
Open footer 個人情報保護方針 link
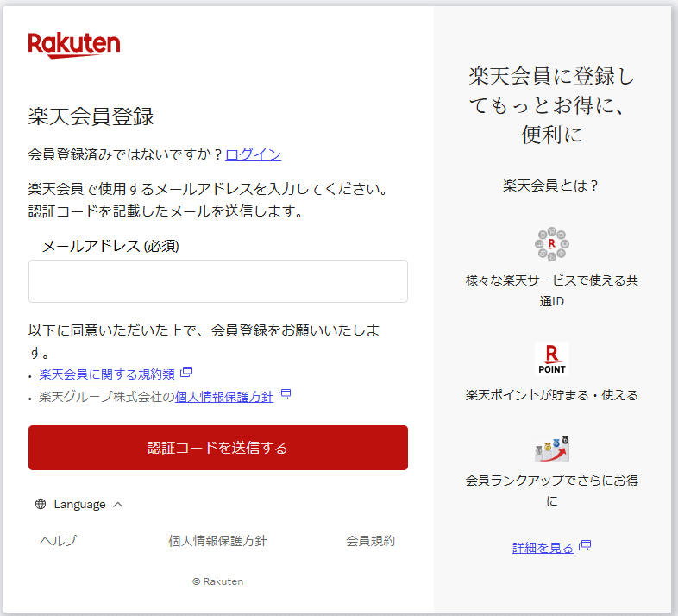tap(217, 541)
